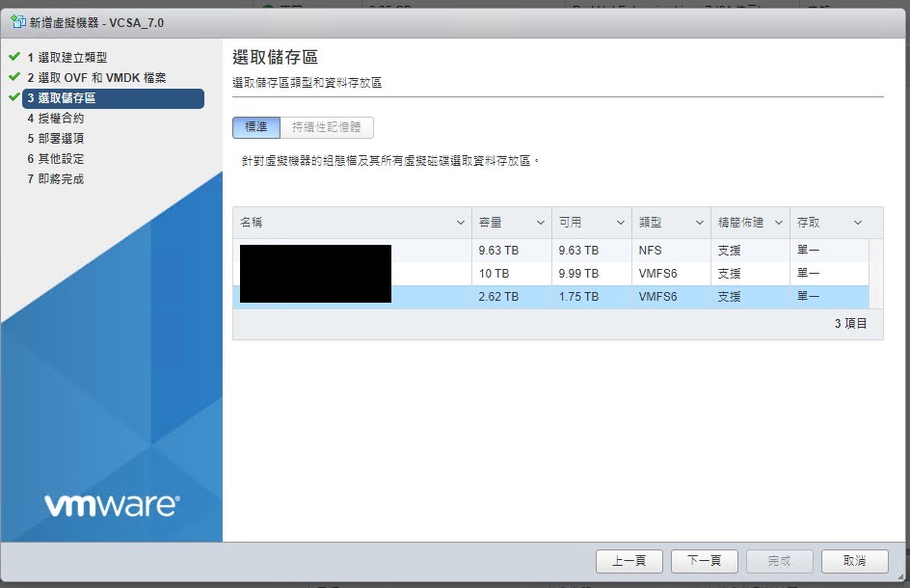
Task: Click the 9.63 TB capacity cell
Action: click(x=498, y=251)
